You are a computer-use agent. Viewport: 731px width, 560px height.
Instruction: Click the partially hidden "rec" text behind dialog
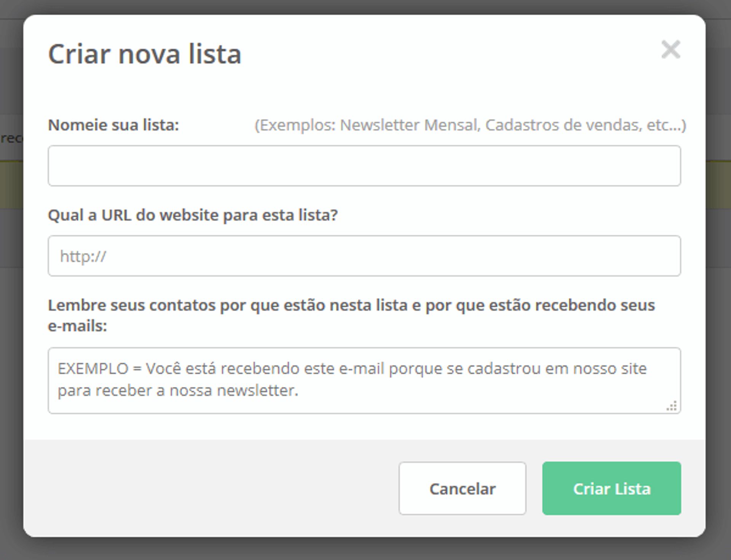pyautogui.click(x=11, y=138)
